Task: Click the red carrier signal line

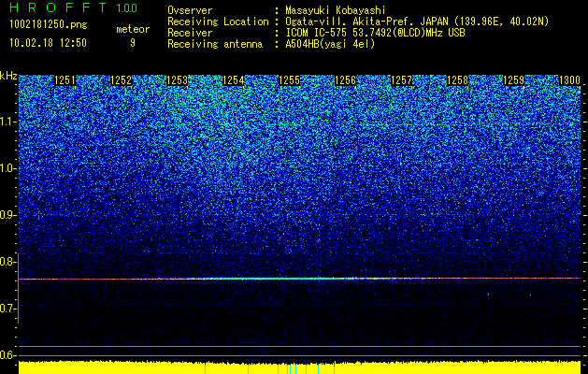Action: coord(300,279)
